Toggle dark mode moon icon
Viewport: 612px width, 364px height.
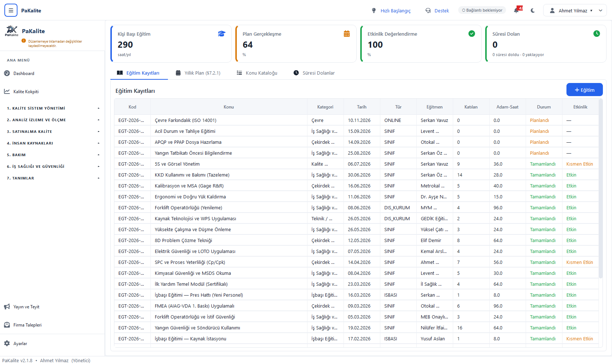[x=533, y=11]
